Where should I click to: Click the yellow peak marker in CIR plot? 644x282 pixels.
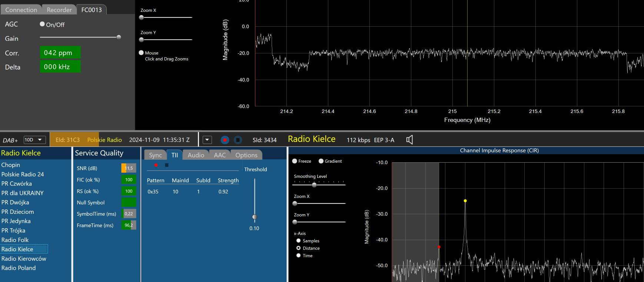[465, 201]
